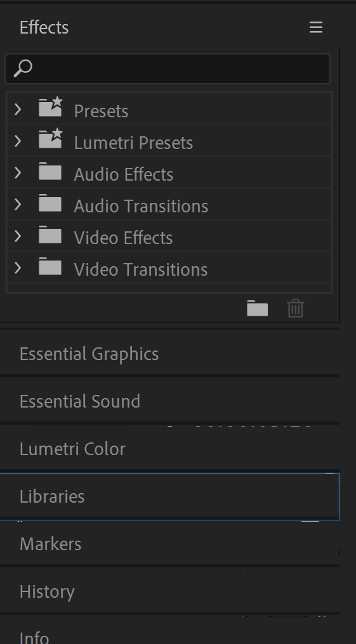Select the Video Effects label

coord(123,238)
